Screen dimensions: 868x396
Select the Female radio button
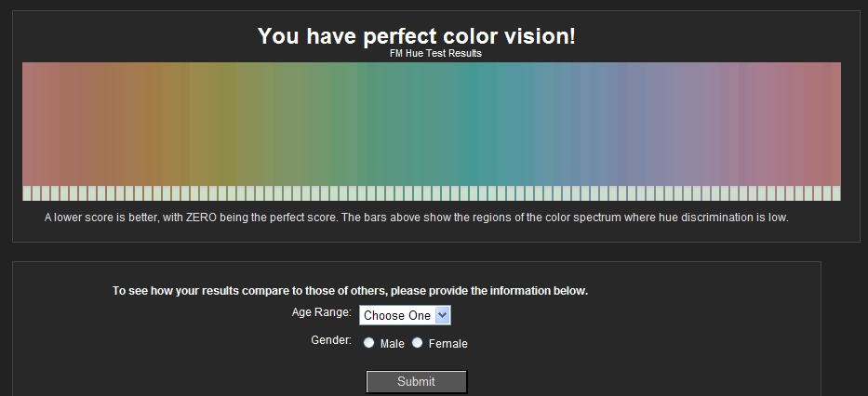[x=417, y=343]
